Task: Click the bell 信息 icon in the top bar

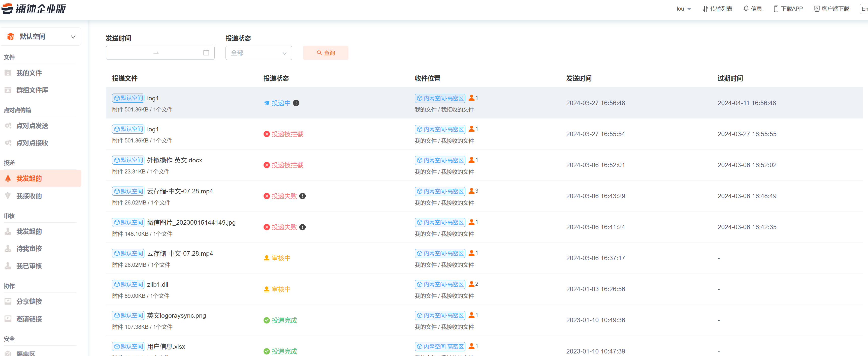Action: [746, 8]
